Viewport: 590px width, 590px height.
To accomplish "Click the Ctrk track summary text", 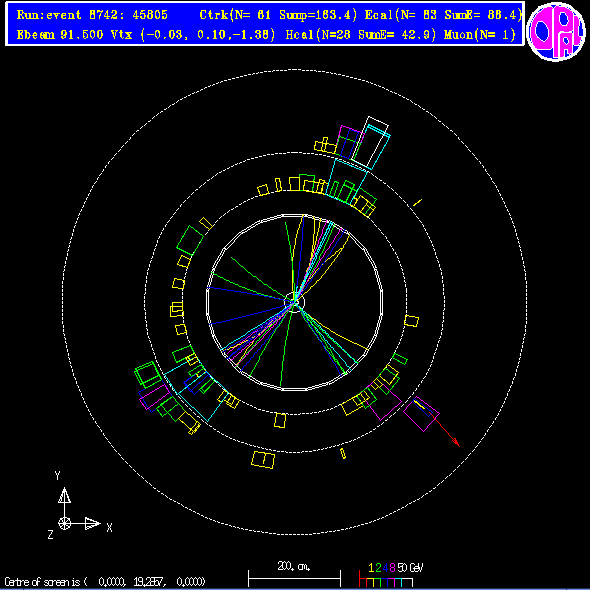I will (278, 15).
